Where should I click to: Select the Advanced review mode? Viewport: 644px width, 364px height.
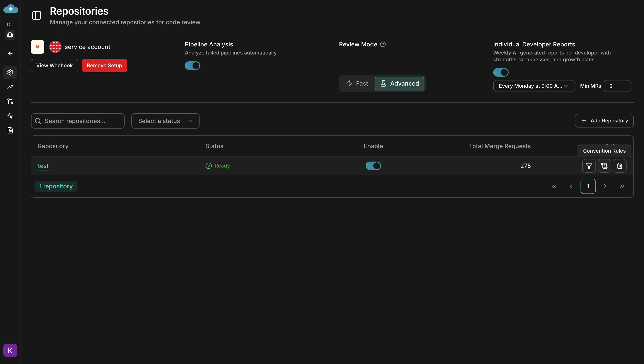click(x=399, y=83)
